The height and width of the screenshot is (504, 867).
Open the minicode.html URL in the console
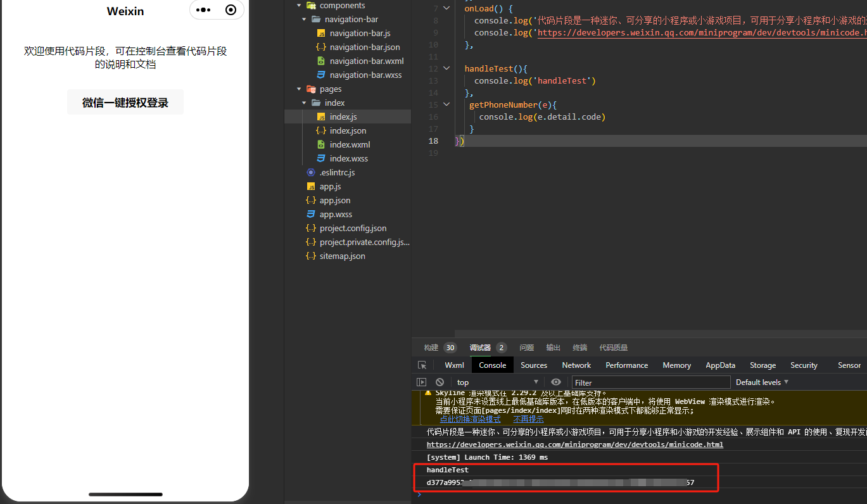coord(575,444)
